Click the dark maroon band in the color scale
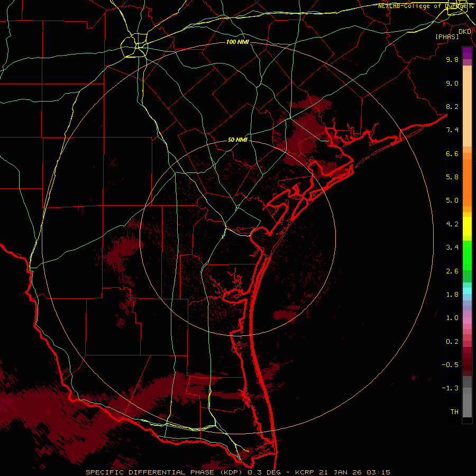Screen dimensions: 476x476 (x=467, y=361)
